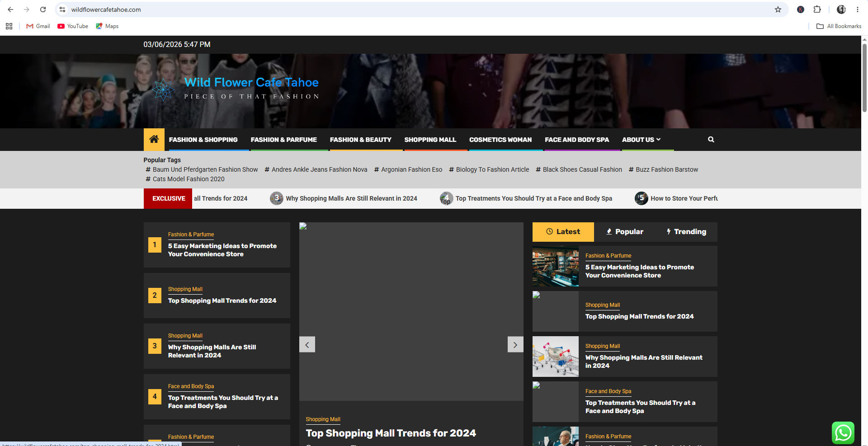Open Maps bookmark
The image size is (868, 446).
click(107, 26)
